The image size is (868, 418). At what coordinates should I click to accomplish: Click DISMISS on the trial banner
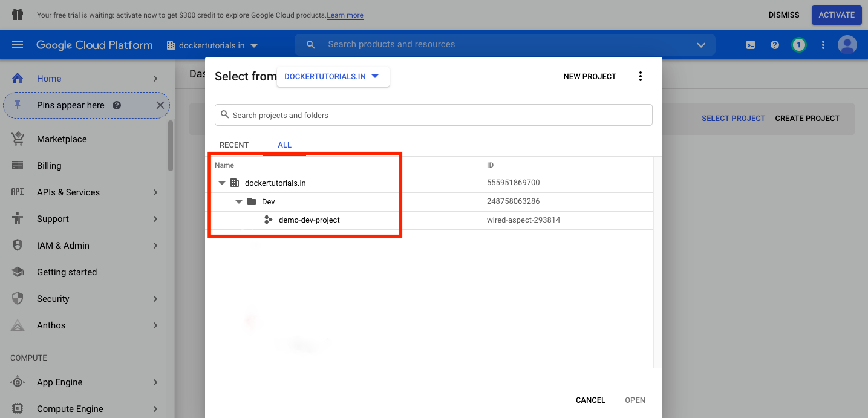point(784,15)
